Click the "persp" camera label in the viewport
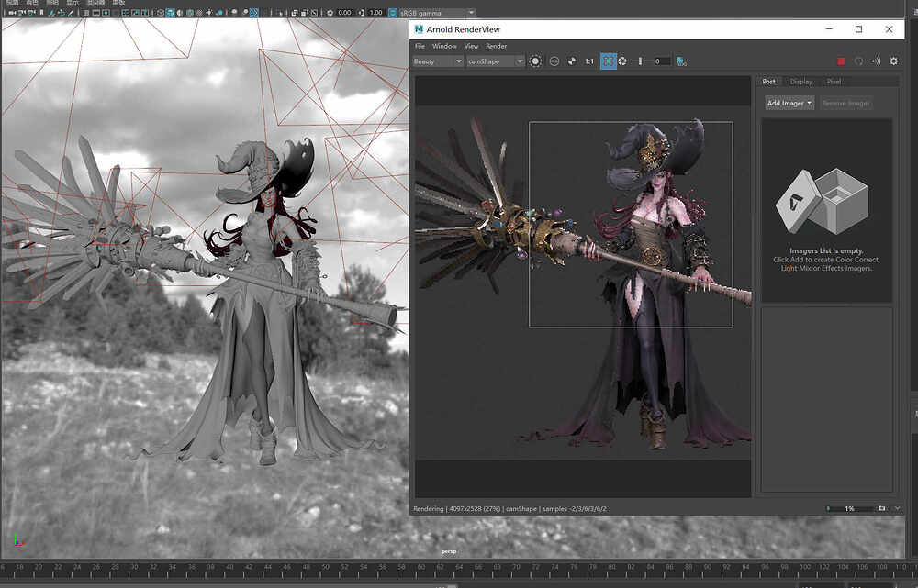 tap(449, 551)
